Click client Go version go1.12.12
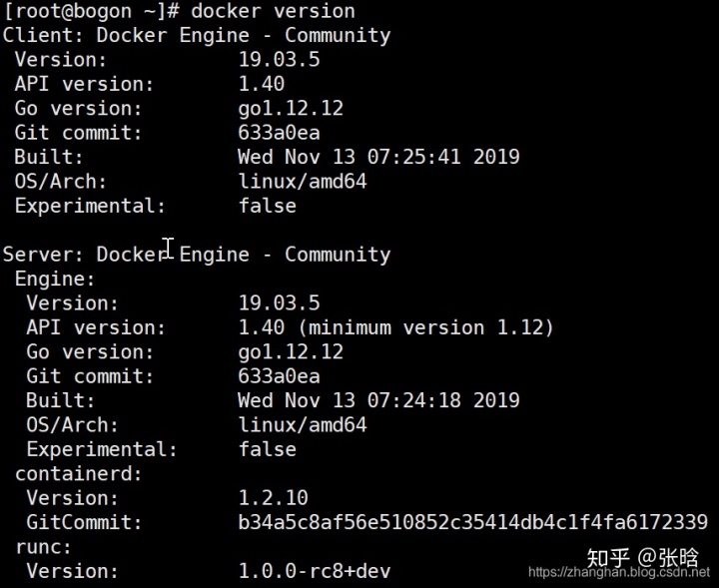719x588 pixels. click(291, 109)
